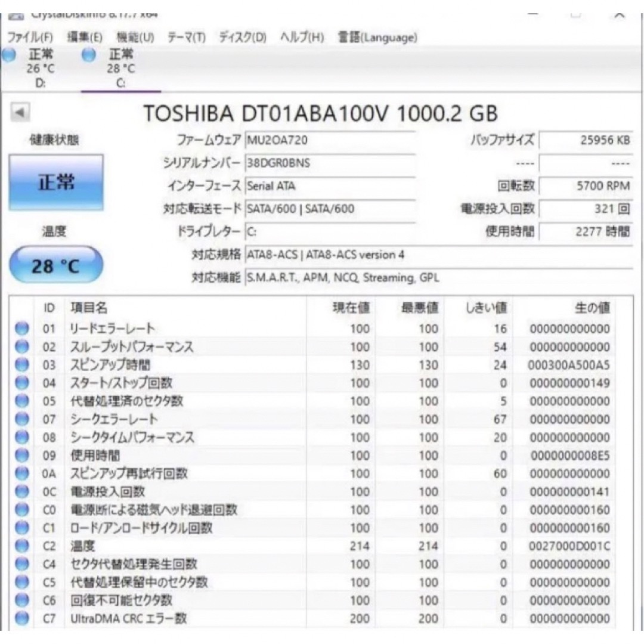644x644 pixels.
Task: Click the 28 °C temperature button
Action: pos(56,265)
